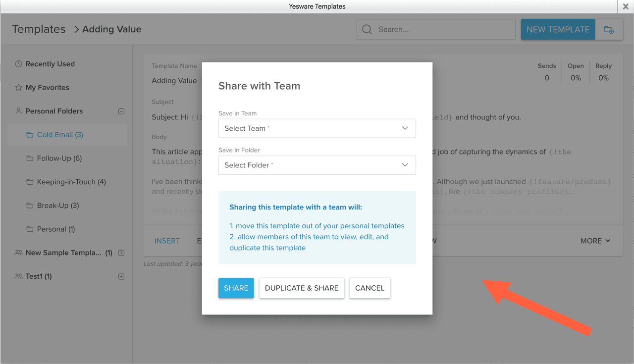
Task: Click the Share with Team heading
Action: click(259, 86)
